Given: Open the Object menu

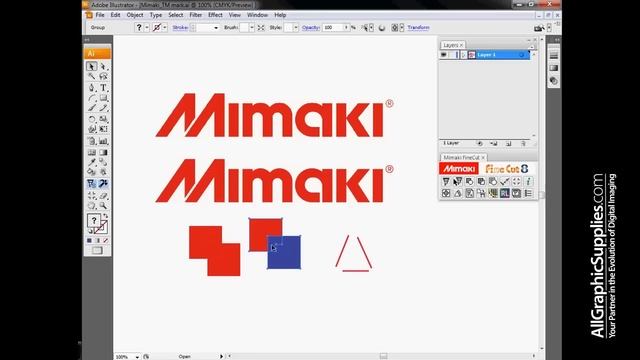Looking at the screenshot, I should tap(135, 15).
